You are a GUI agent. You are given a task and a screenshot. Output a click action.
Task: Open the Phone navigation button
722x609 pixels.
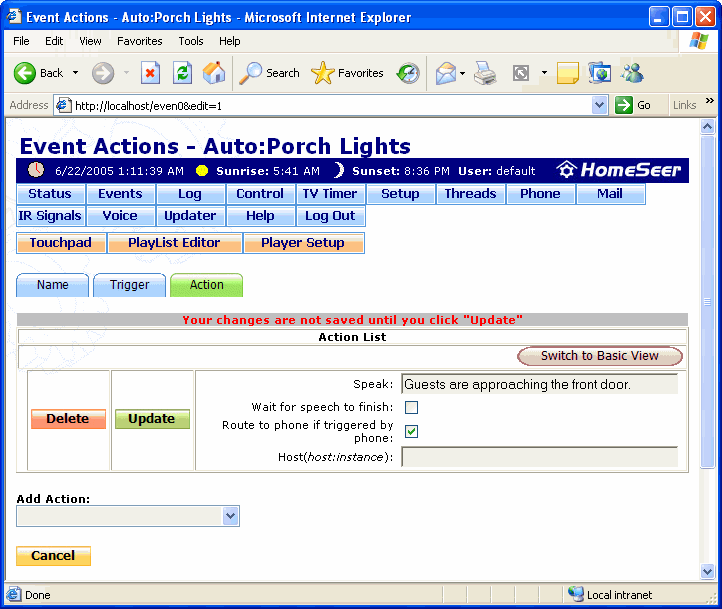[541, 194]
